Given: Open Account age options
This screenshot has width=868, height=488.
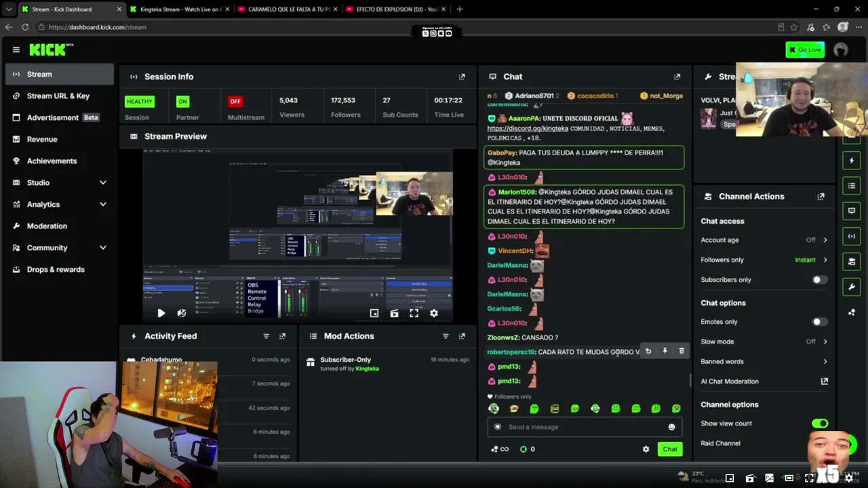Looking at the screenshot, I should [x=764, y=240].
